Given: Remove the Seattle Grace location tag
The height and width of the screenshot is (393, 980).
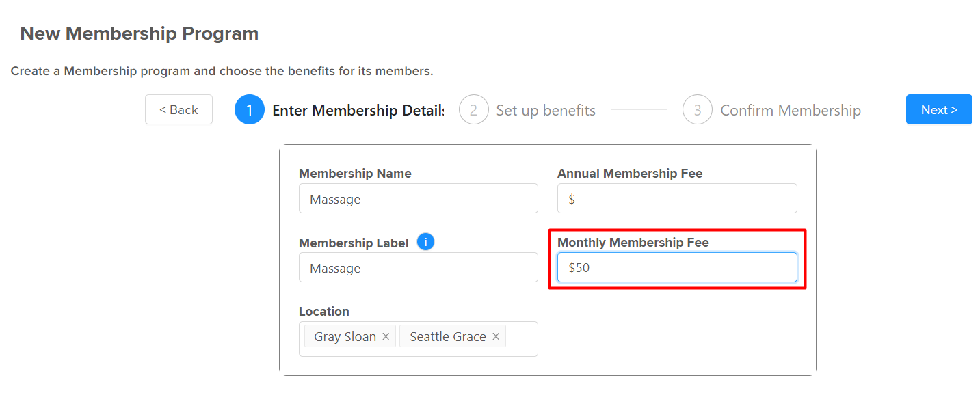Looking at the screenshot, I should click(x=496, y=336).
